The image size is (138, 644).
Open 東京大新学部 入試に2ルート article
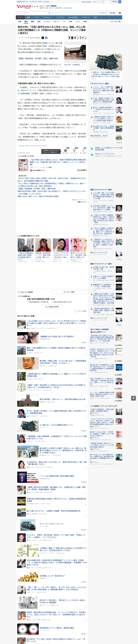point(62,399)
